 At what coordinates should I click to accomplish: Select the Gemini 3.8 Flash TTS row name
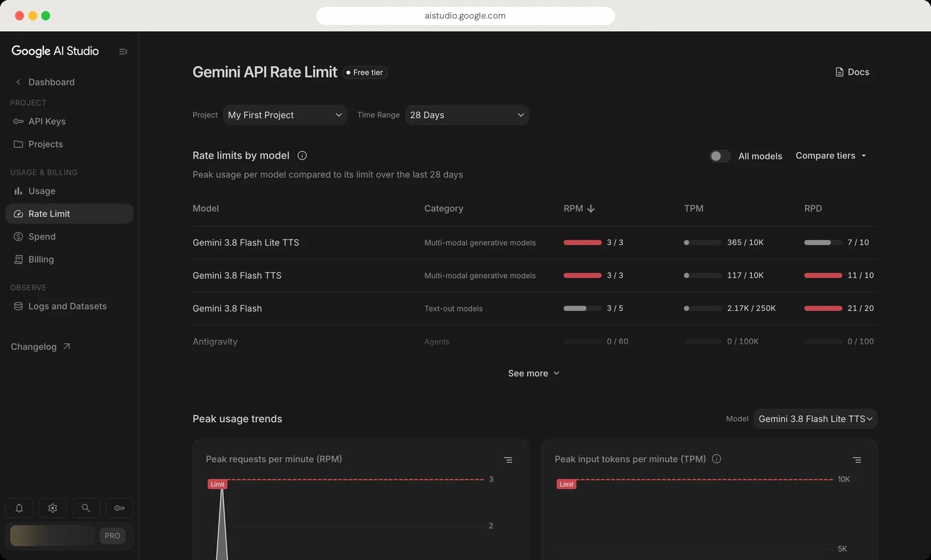point(237,276)
